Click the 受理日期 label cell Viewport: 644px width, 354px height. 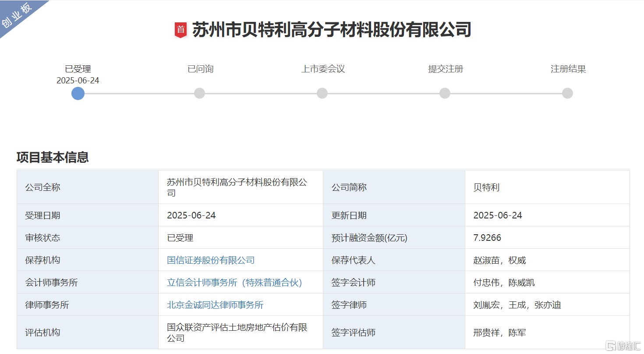[88, 215]
